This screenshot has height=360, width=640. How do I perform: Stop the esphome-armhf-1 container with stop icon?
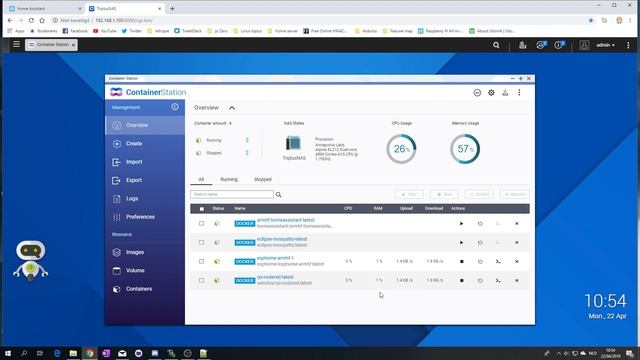coord(462,262)
